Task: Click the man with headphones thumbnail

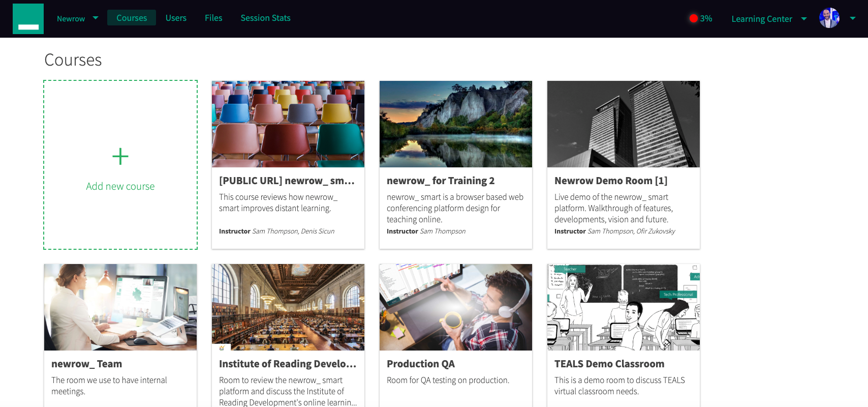Action: (456, 307)
